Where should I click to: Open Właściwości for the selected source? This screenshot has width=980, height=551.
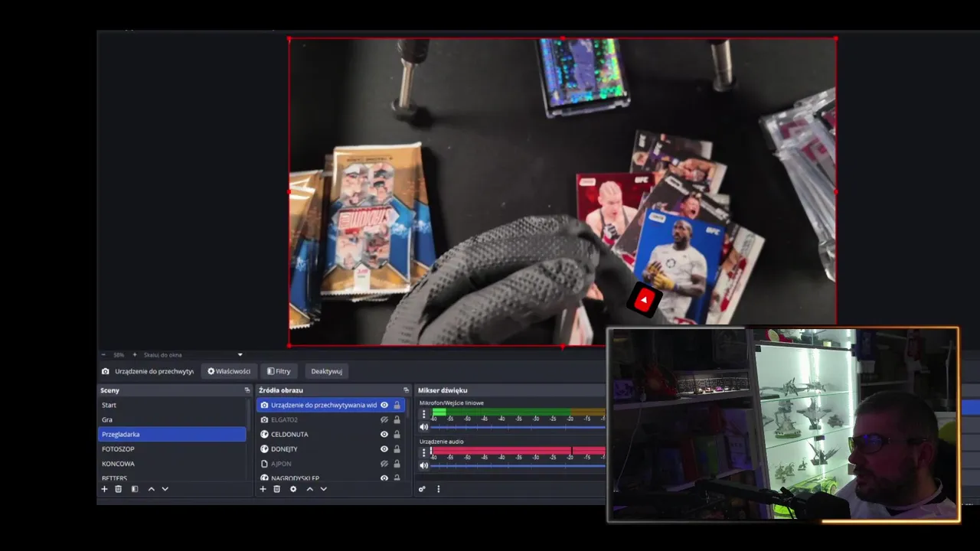229,371
